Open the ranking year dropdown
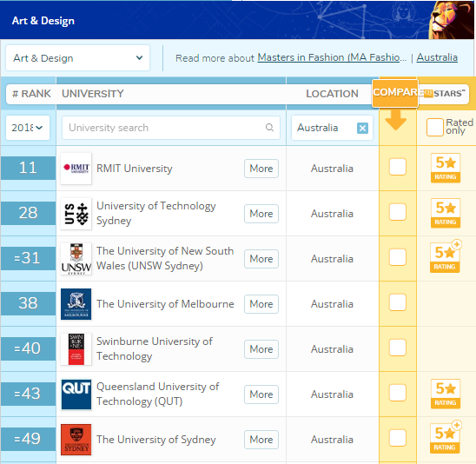The width and height of the screenshot is (476, 464). (x=28, y=128)
